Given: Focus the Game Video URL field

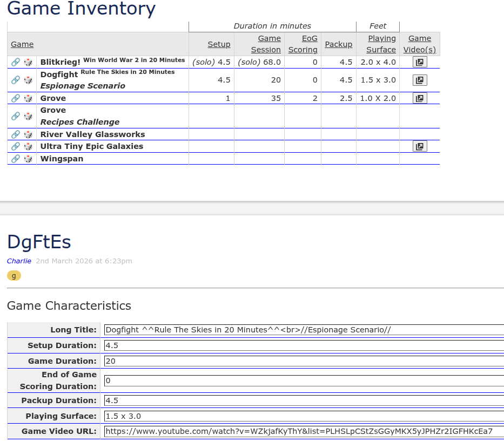Looking at the screenshot, I should pos(303,431).
